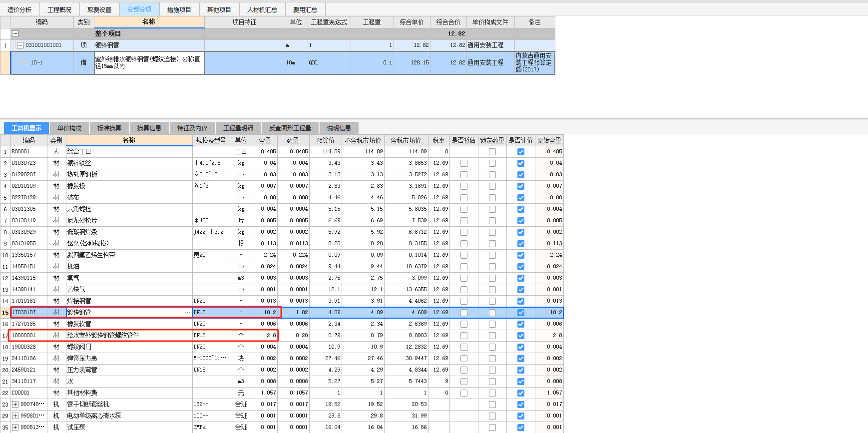Open 特征及内容 panel tab

click(192, 128)
